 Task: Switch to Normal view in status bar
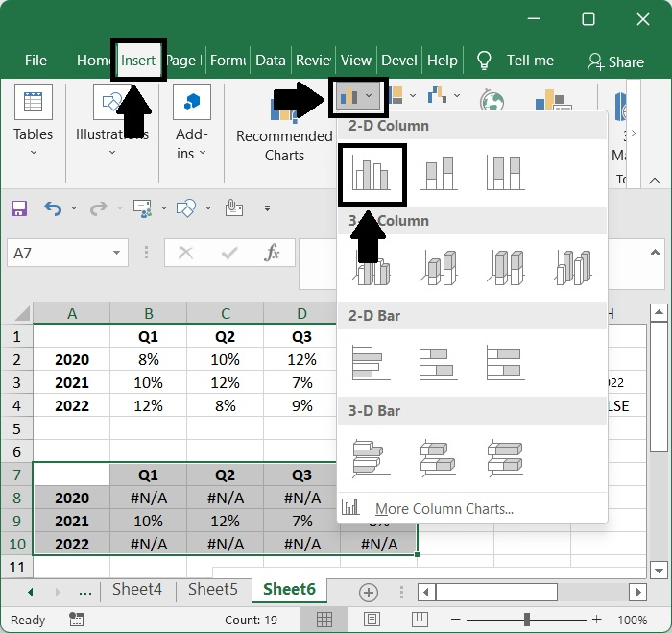325,621
